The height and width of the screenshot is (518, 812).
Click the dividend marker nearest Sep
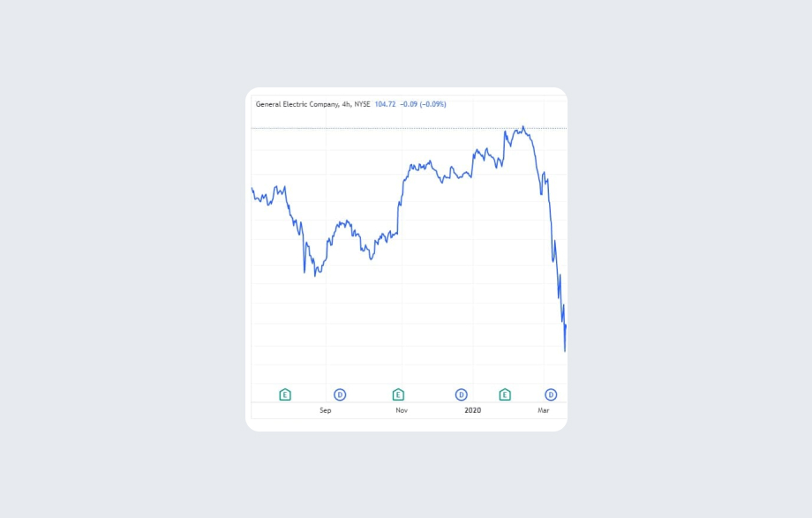tap(340, 394)
